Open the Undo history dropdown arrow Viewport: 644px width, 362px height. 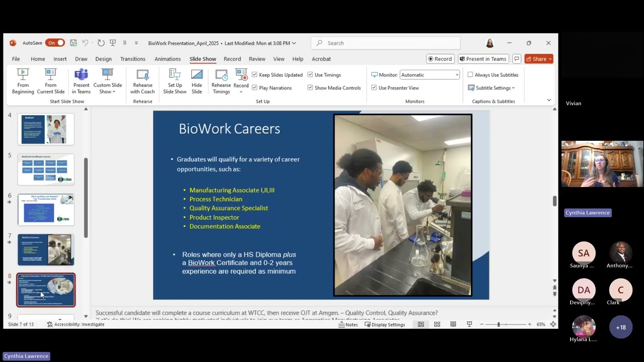point(92,43)
